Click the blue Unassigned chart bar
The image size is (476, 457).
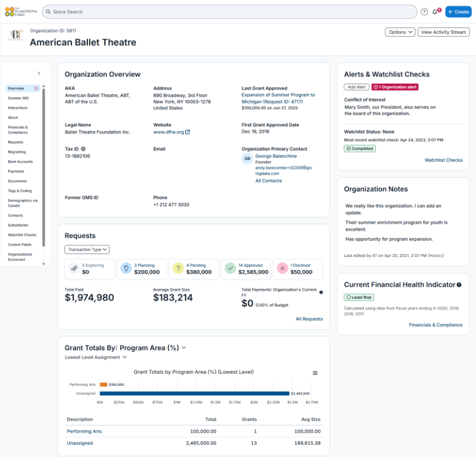pos(195,393)
